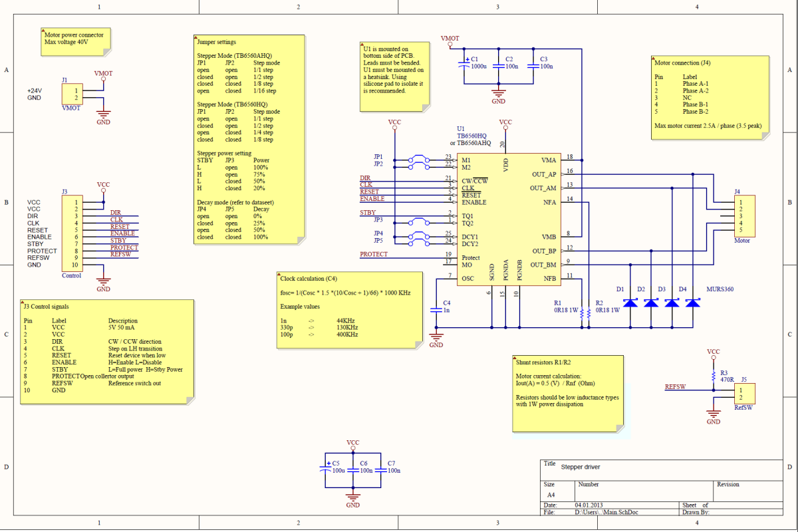
Task: Select the Shunt resistors R1/R2 note
Action: tap(567, 392)
